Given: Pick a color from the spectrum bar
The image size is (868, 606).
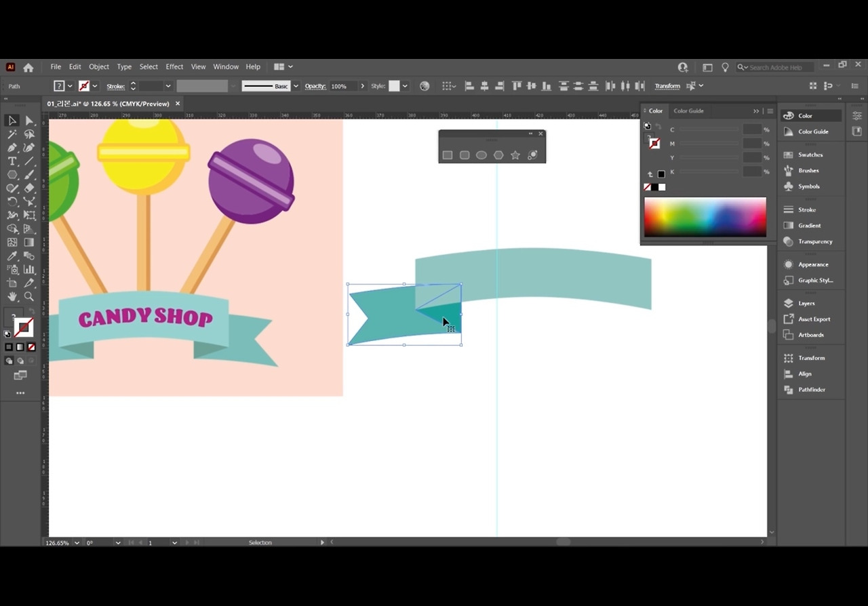Looking at the screenshot, I should tap(705, 217).
